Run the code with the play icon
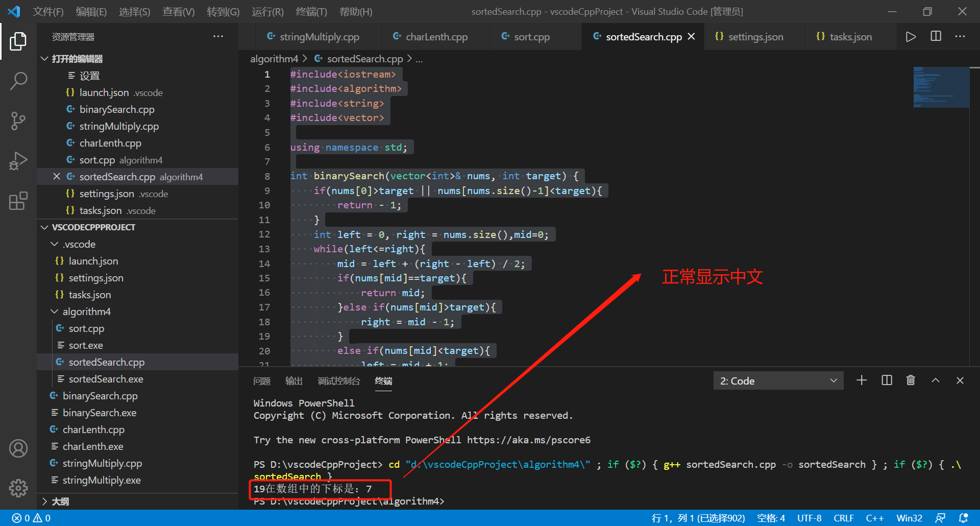980x526 pixels. [x=911, y=37]
